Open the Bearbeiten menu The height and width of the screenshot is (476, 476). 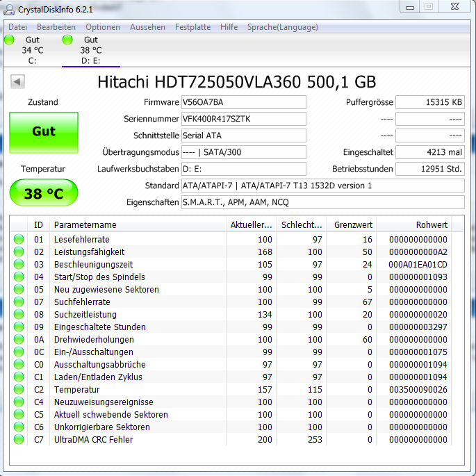pyautogui.click(x=56, y=27)
